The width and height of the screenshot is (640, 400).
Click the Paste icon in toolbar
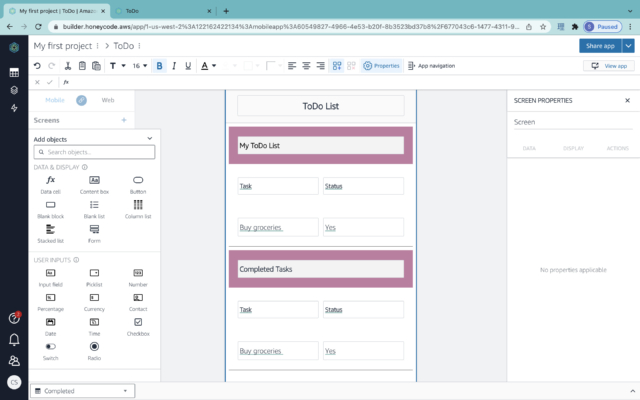[96, 66]
